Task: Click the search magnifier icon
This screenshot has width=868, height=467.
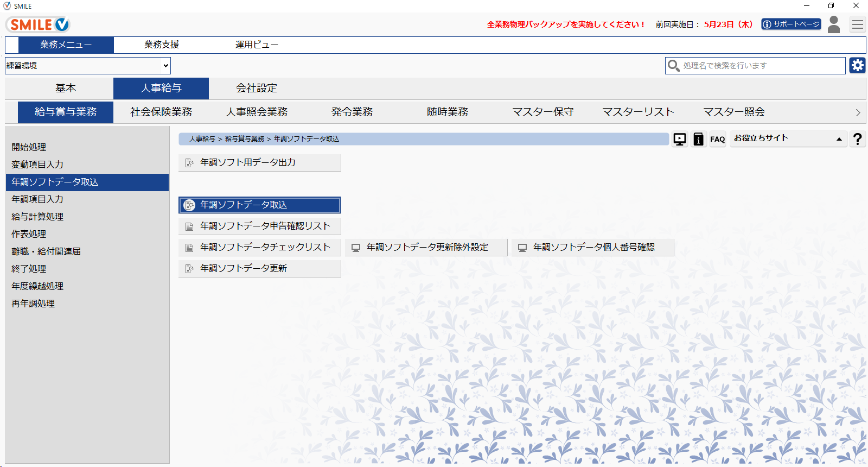Action: tap(673, 66)
